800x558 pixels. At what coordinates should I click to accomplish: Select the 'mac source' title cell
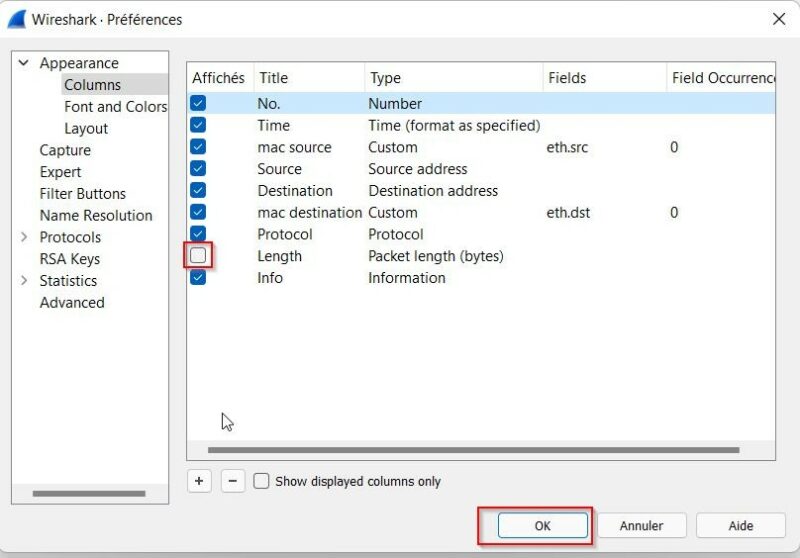tap(294, 147)
